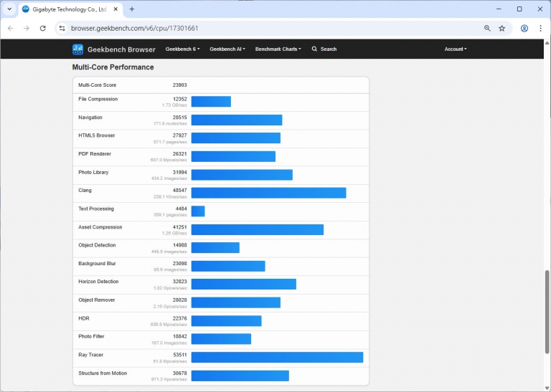Bookmark this page with the star icon
The width and height of the screenshot is (551, 392).
(x=502, y=28)
